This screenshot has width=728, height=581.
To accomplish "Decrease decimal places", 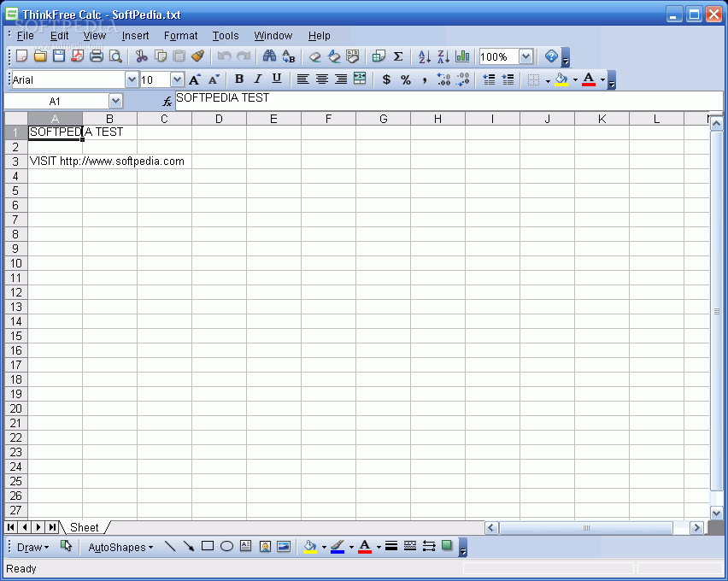I will click(462, 79).
